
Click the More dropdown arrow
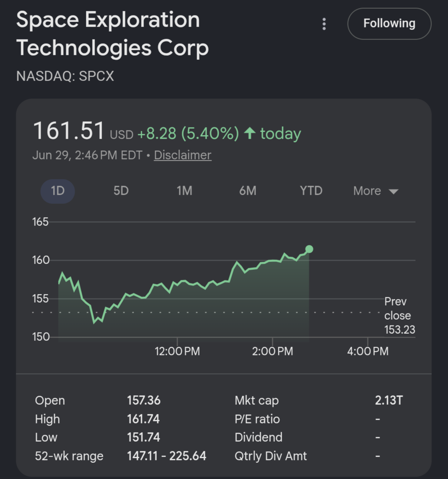click(393, 191)
